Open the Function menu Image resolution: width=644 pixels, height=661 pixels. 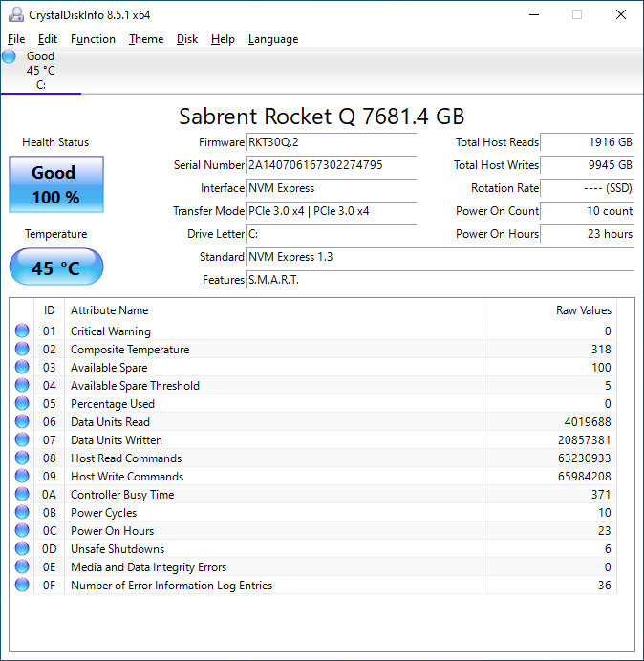[x=93, y=39]
